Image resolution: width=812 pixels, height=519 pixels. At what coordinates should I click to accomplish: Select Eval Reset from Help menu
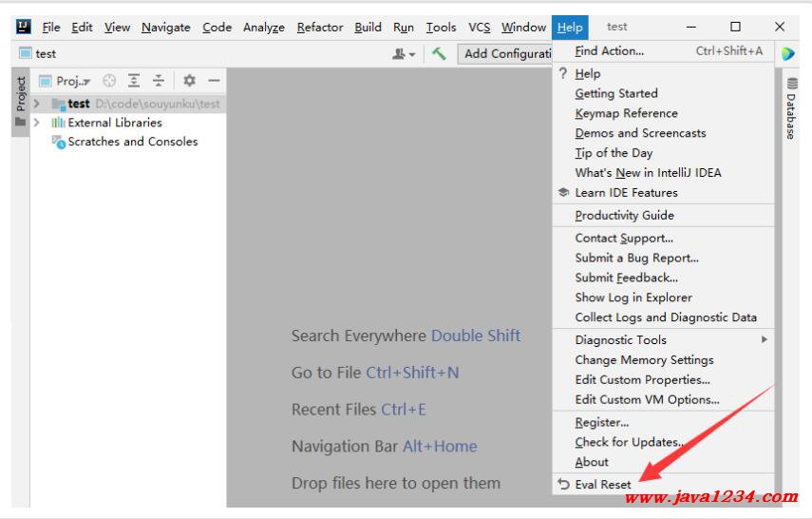602,485
